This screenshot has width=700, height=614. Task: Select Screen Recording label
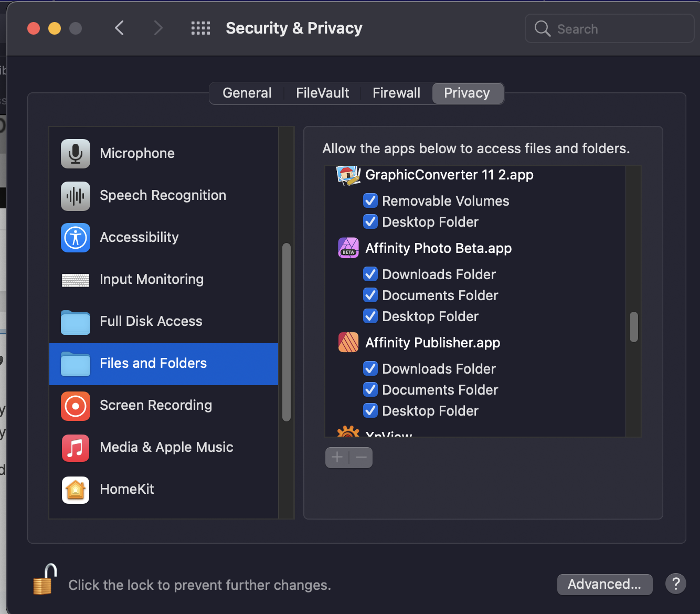click(x=156, y=405)
